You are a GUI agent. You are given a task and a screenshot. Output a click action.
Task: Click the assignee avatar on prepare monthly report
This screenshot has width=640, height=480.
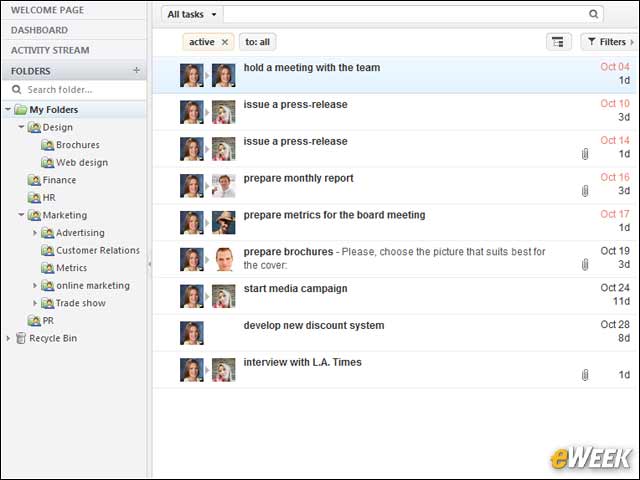pos(224,186)
